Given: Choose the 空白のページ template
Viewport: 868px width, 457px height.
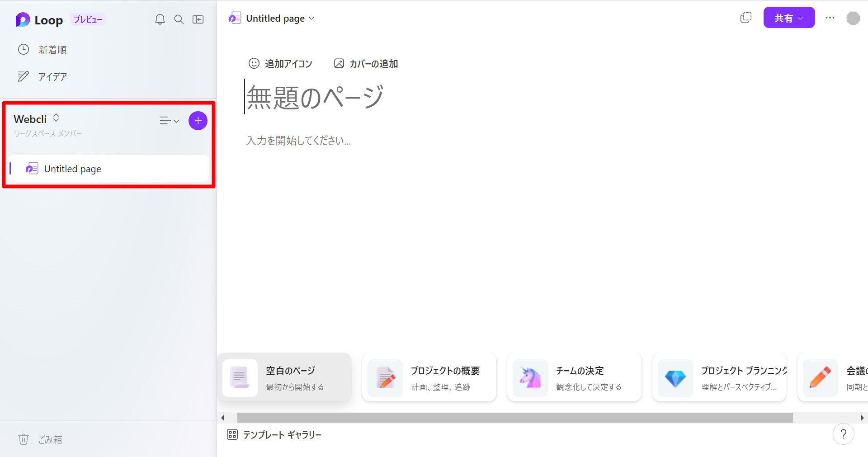Looking at the screenshot, I should [285, 377].
